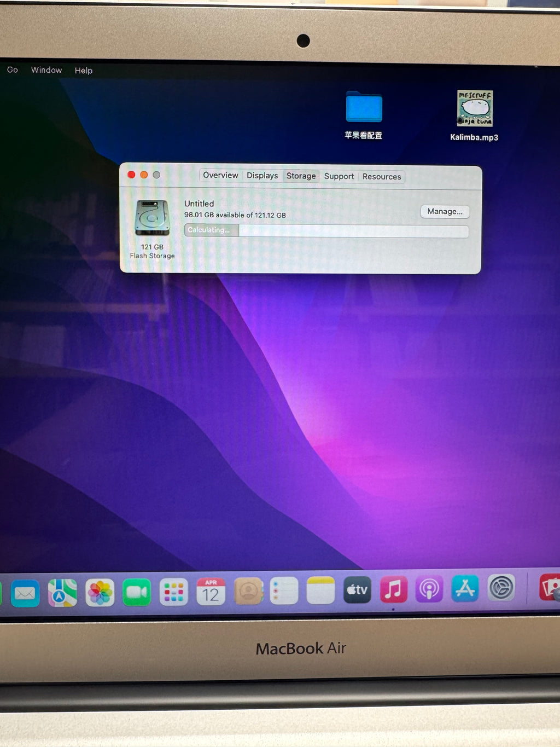The height and width of the screenshot is (747, 560).
Task: Launch Reminders from the Dock
Action: 284,590
